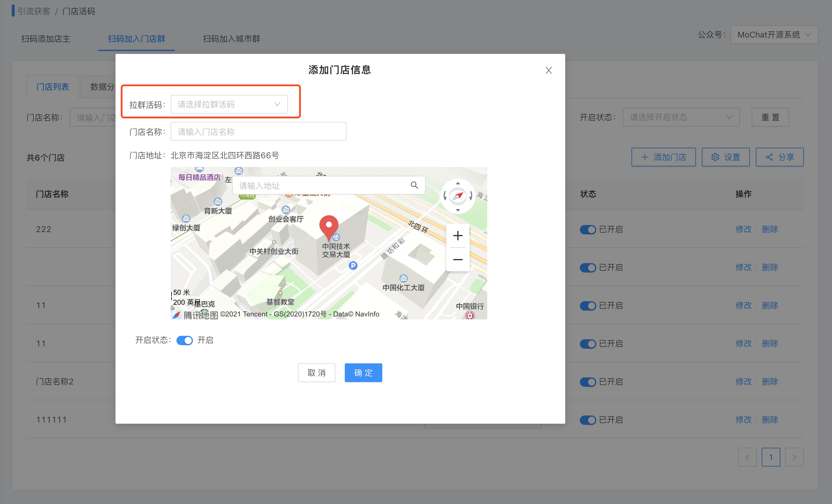This screenshot has height=504, width=832.
Task: Click the red location pin marker
Action: [329, 226]
